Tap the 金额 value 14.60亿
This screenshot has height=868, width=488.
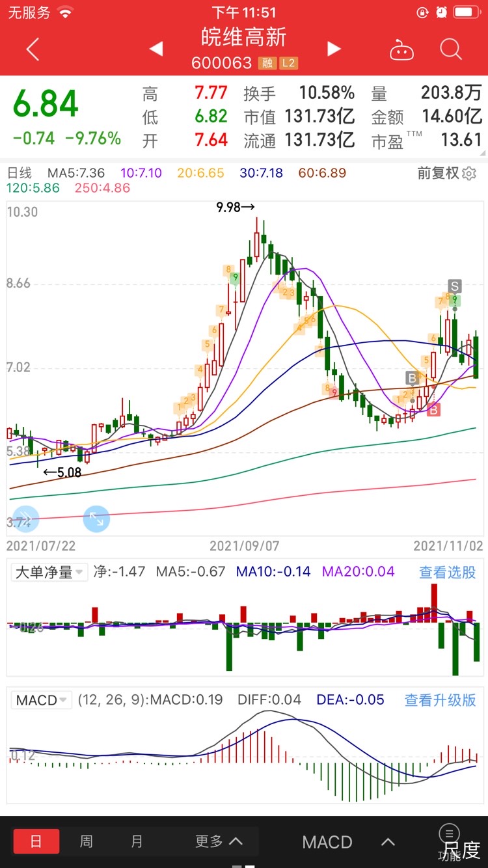(452, 116)
